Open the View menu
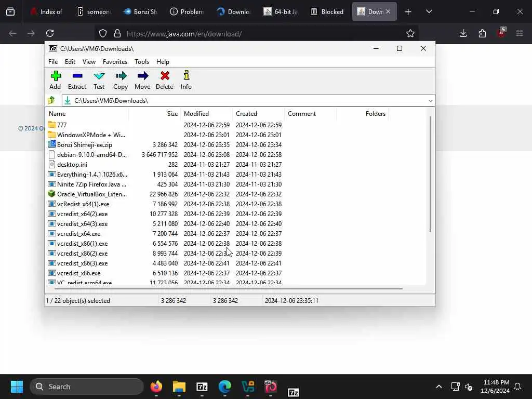 click(89, 62)
